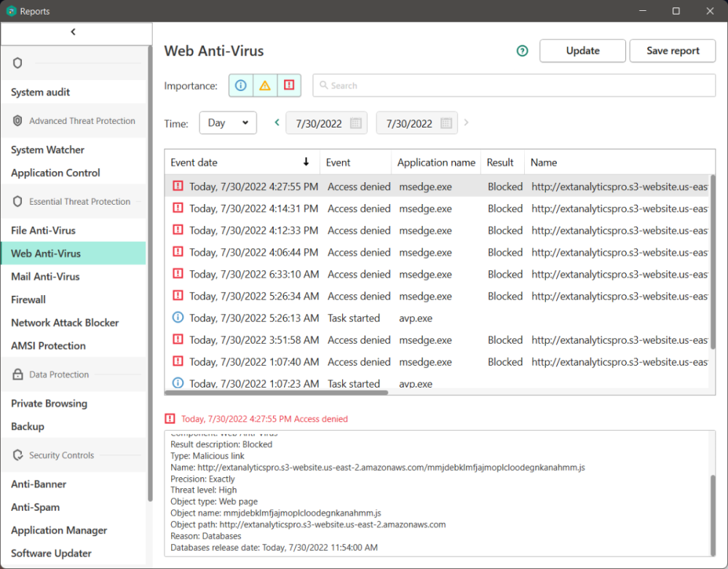728x569 pixels.
Task: Open calendar picker for start date
Action: pyautogui.click(x=356, y=123)
